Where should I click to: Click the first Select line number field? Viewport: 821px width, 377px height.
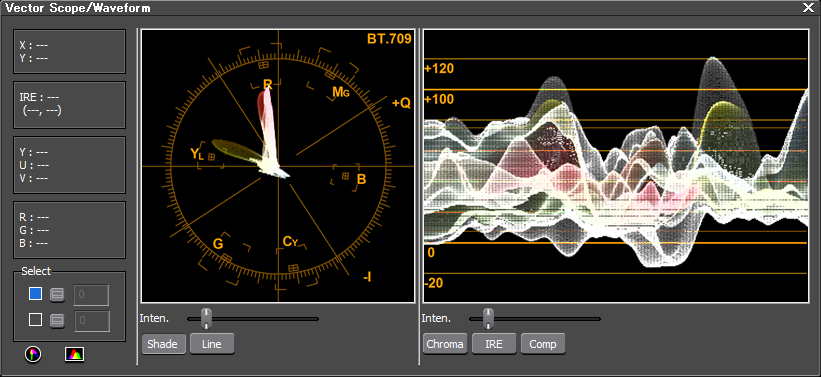point(92,295)
